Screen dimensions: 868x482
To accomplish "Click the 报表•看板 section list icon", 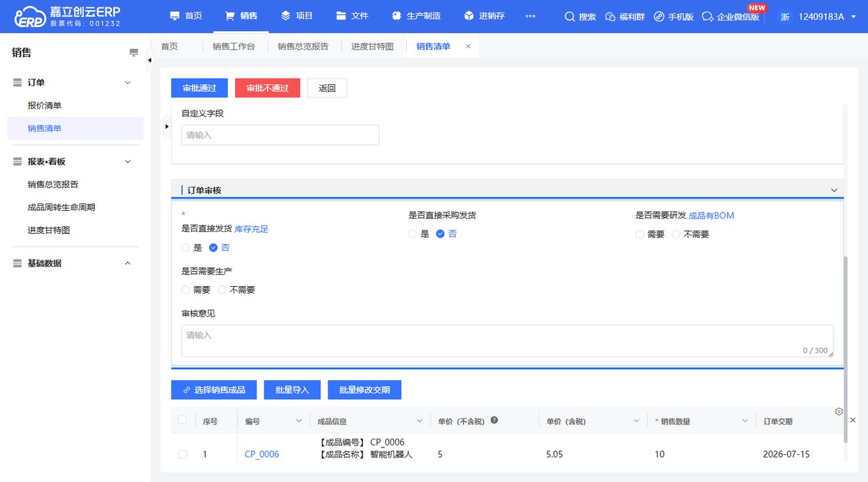I will coord(18,162).
